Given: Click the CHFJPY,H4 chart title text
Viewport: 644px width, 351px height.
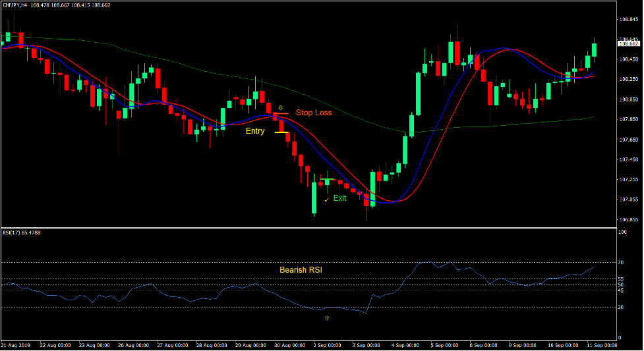Looking at the screenshot, I should (15, 5).
